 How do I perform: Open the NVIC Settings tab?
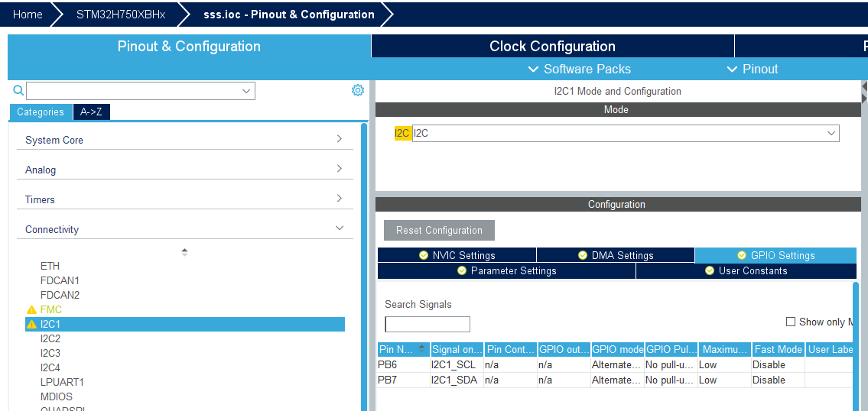(x=457, y=255)
